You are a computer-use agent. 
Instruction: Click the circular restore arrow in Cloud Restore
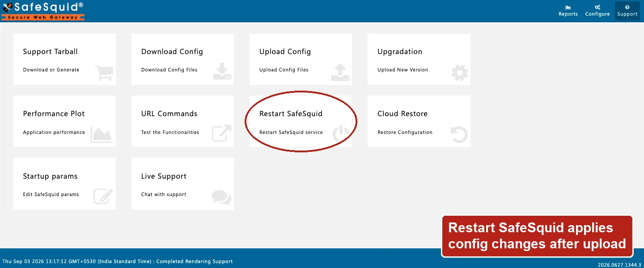(459, 134)
